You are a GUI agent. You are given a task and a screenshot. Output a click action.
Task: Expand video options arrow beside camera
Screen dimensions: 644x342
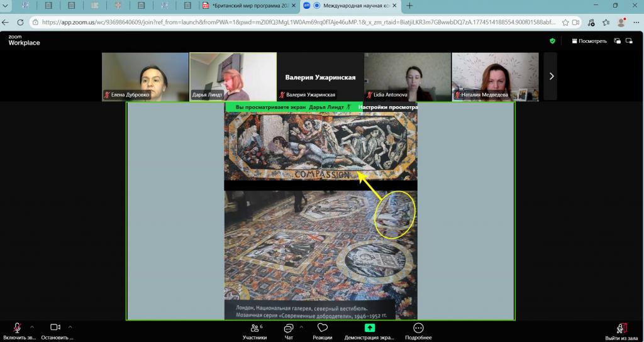click(70, 327)
